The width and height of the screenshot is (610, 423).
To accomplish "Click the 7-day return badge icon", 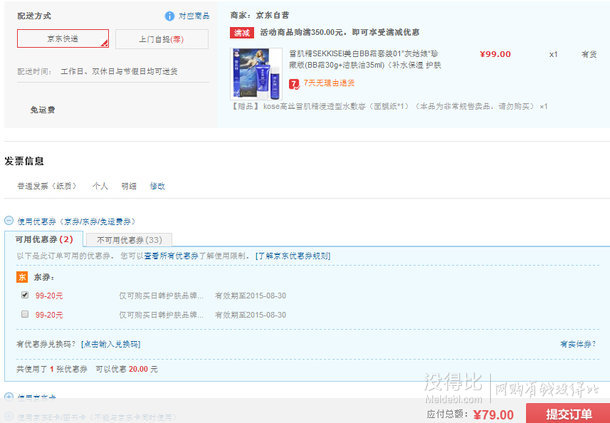I will [x=294, y=84].
